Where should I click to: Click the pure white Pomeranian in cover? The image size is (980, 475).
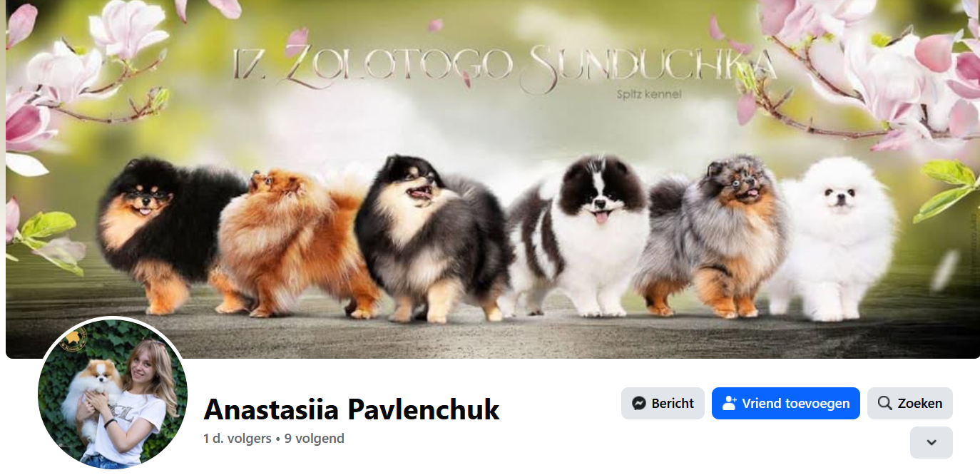834,239
